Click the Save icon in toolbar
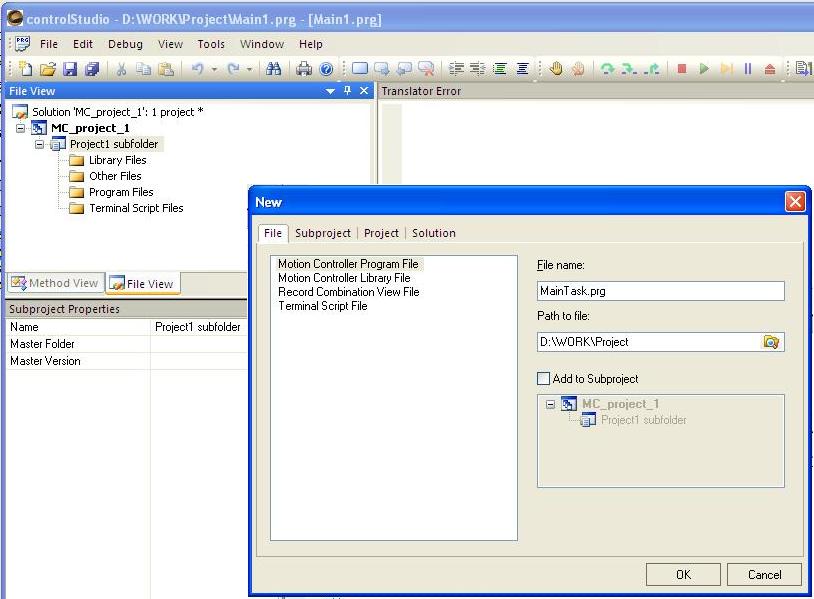Viewport: 814px width, 599px height. [x=70, y=69]
